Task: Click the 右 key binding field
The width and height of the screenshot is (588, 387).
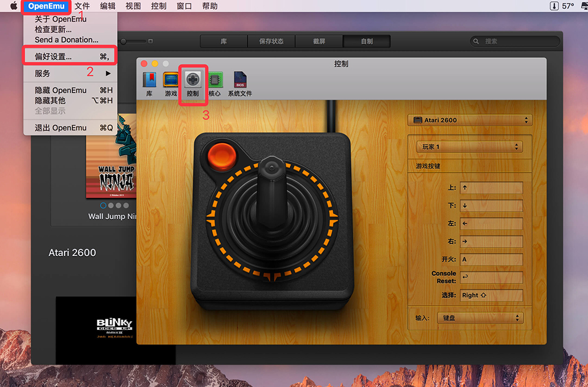Action: [491, 242]
